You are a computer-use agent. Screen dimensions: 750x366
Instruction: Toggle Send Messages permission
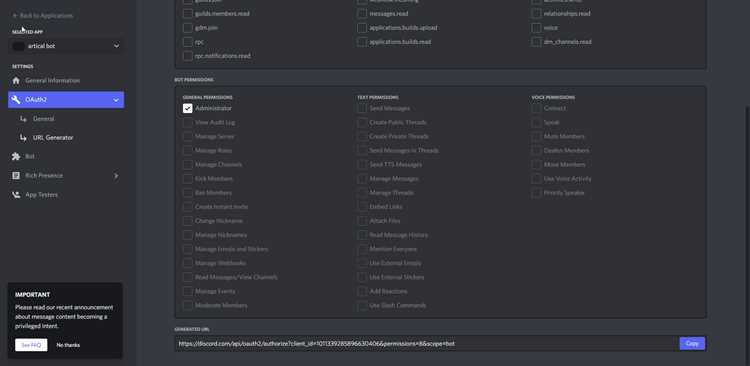[362, 109]
